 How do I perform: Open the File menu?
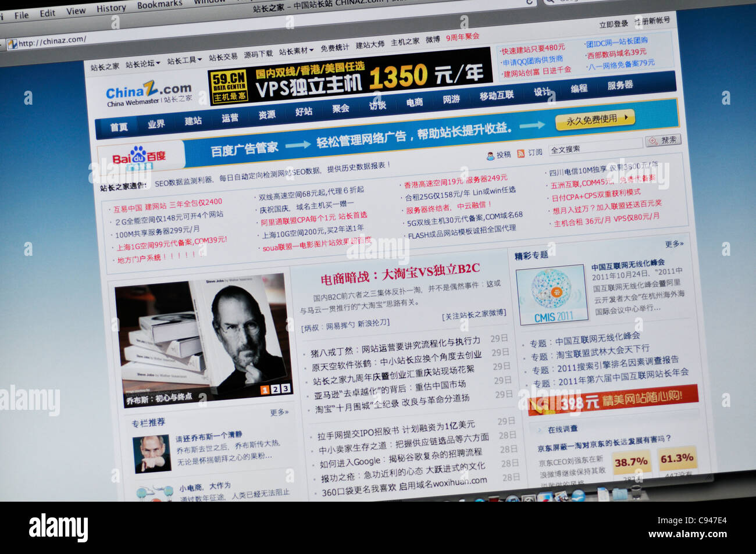pyautogui.click(x=22, y=15)
